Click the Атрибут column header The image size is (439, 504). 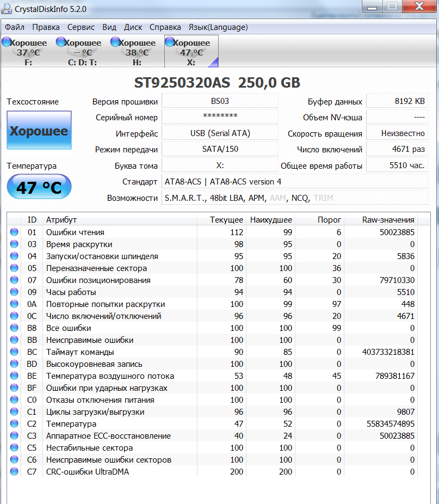(x=120, y=219)
